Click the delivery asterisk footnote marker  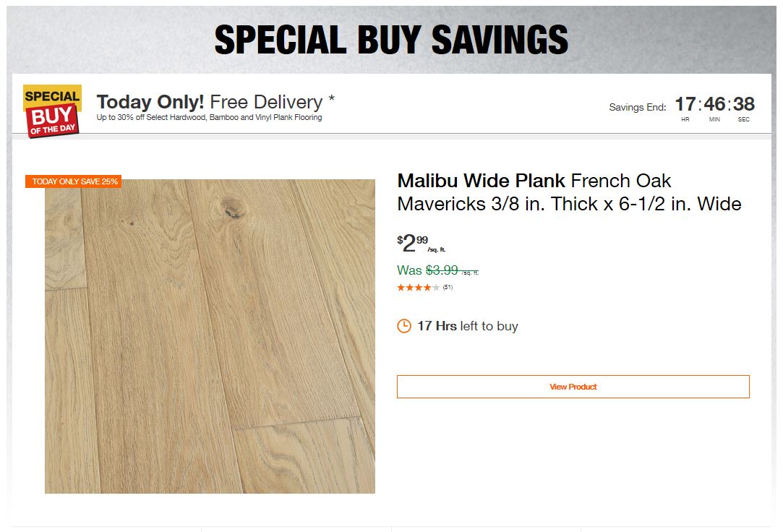(331, 98)
